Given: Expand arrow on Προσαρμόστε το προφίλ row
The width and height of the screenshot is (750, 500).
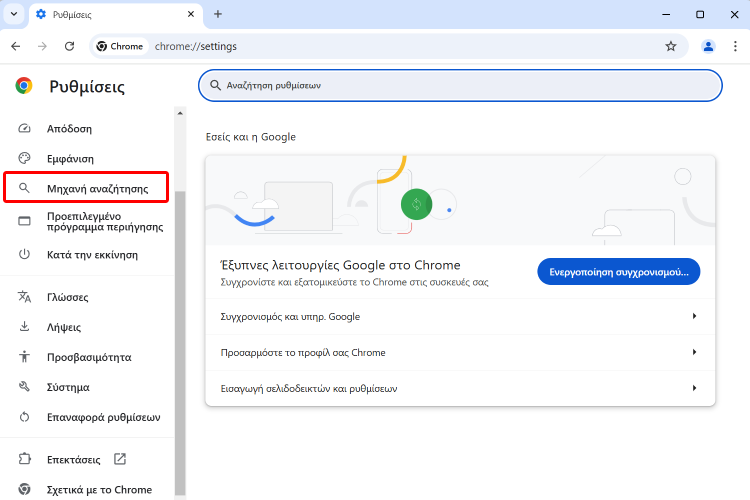Looking at the screenshot, I should pyautogui.click(x=694, y=352).
